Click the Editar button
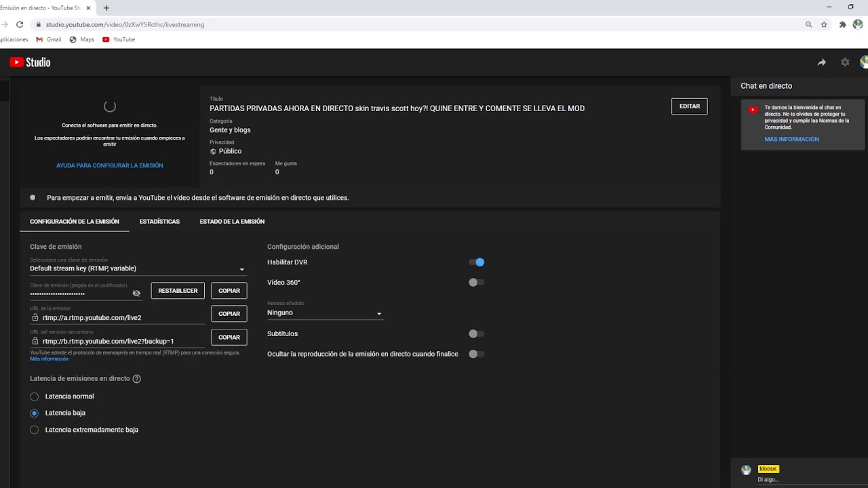The width and height of the screenshot is (868, 488). pos(689,106)
